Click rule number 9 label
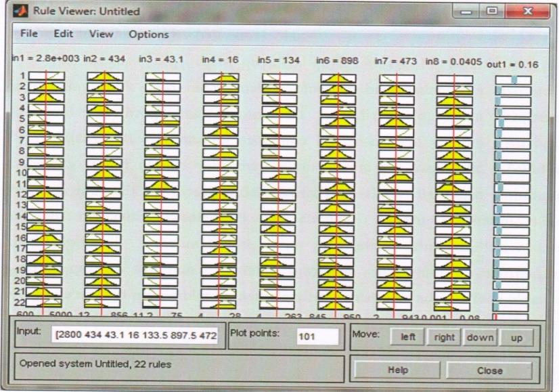The height and width of the screenshot is (392, 559). pyautogui.click(x=22, y=162)
